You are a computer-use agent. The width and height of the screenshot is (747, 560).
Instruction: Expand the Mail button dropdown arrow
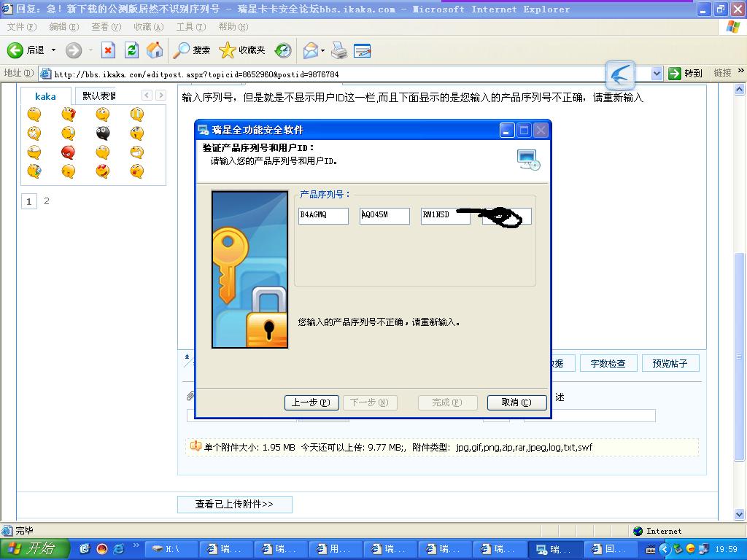point(322,50)
